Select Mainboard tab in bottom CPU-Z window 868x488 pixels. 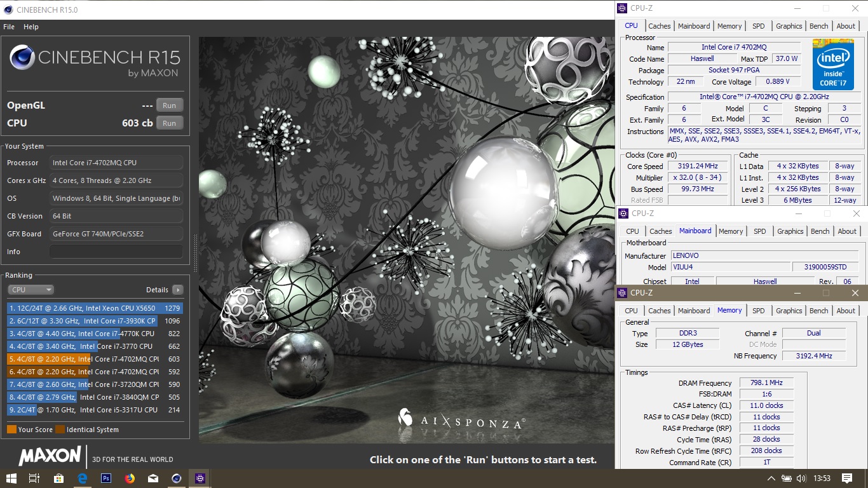(x=694, y=311)
